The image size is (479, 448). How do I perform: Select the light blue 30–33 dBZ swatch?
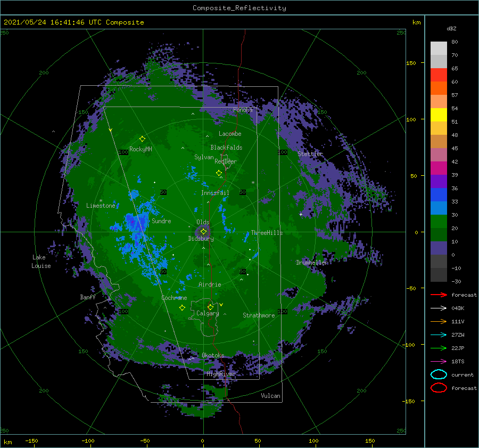click(x=439, y=208)
